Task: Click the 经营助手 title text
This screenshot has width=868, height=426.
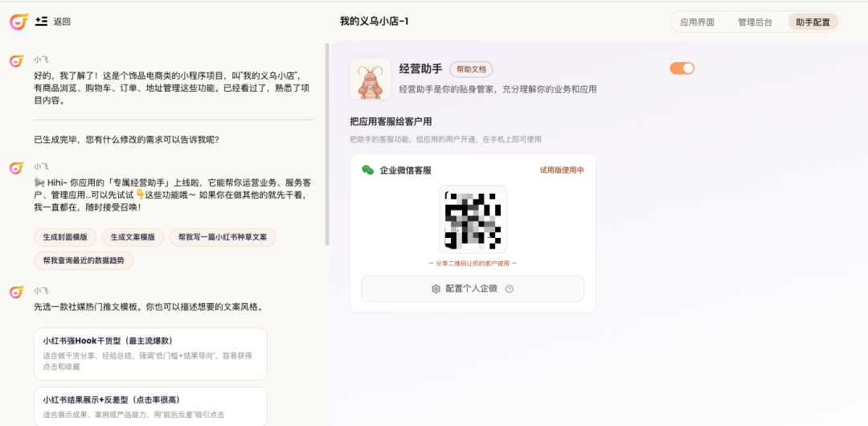Action: click(x=420, y=69)
